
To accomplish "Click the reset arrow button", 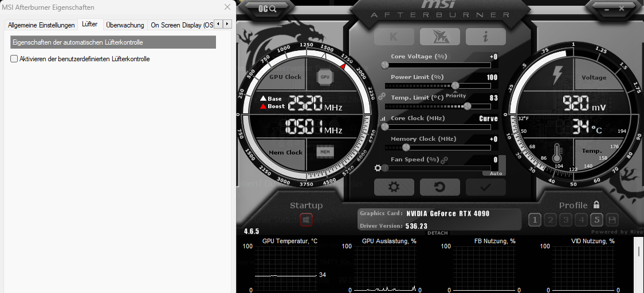I will (x=440, y=187).
